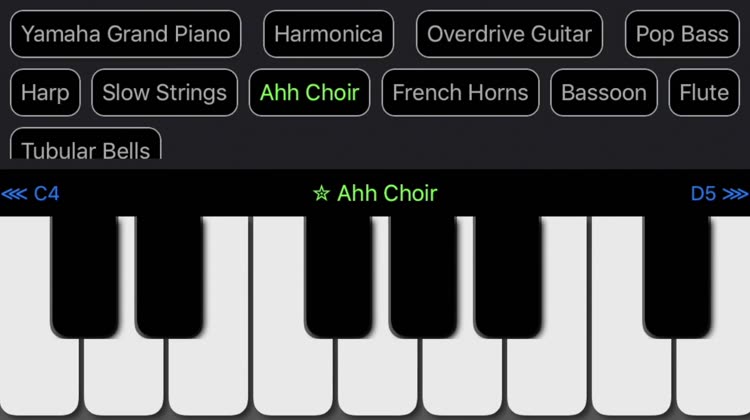Play the rightmost black key C#5
The height and width of the screenshot is (420, 750).
coord(677,276)
